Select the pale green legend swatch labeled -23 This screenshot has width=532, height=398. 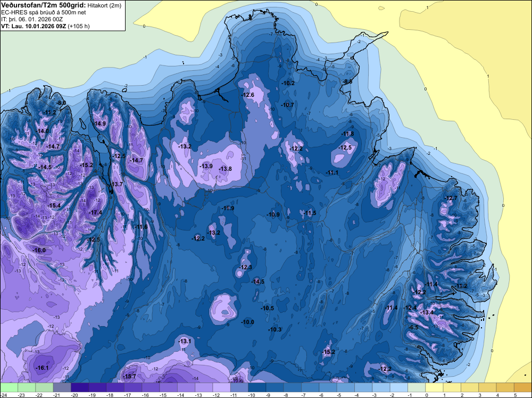(x=27, y=387)
